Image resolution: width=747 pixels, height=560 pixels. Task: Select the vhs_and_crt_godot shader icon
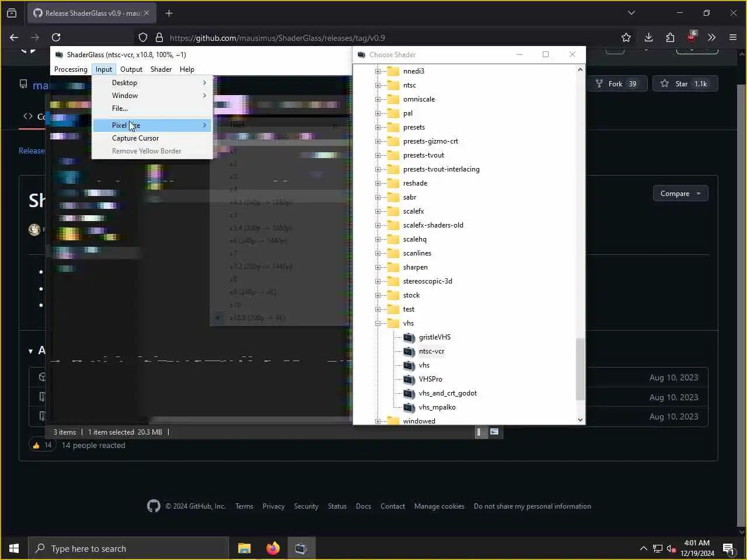pos(409,393)
